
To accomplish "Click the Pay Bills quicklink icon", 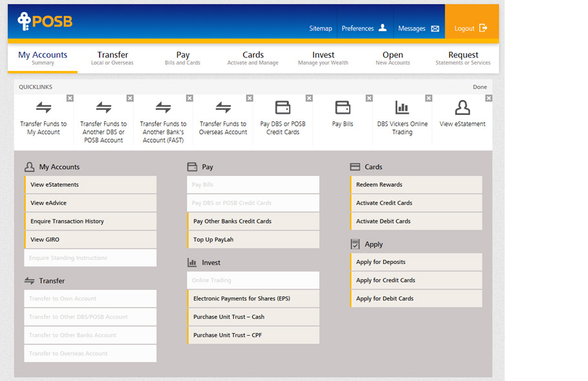I will click(x=342, y=107).
